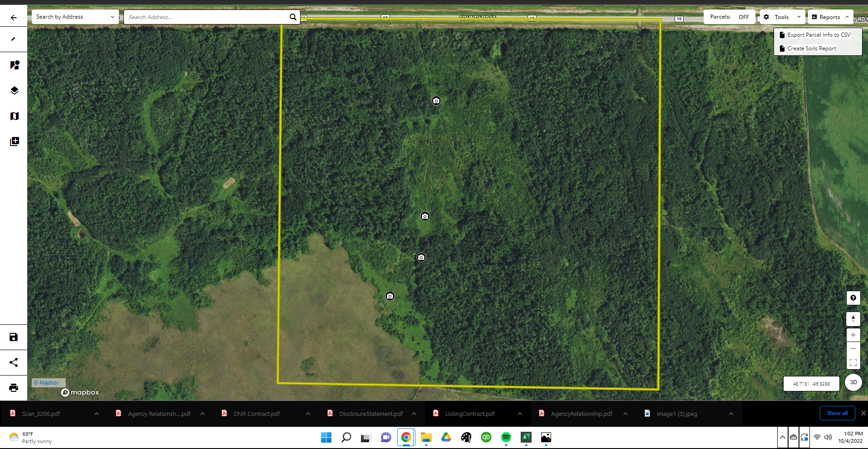Viewport: 868px width, 449px height.
Task: Click into the Search Address field
Action: (207, 17)
